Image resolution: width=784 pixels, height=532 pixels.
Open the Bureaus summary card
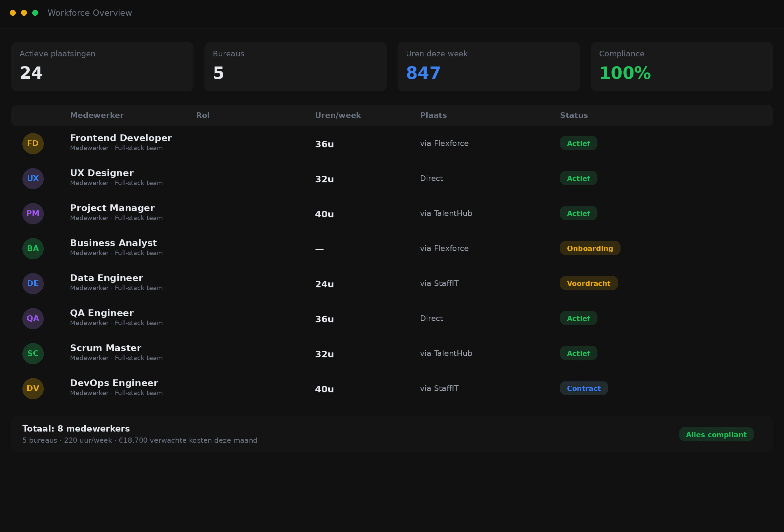tap(295, 66)
